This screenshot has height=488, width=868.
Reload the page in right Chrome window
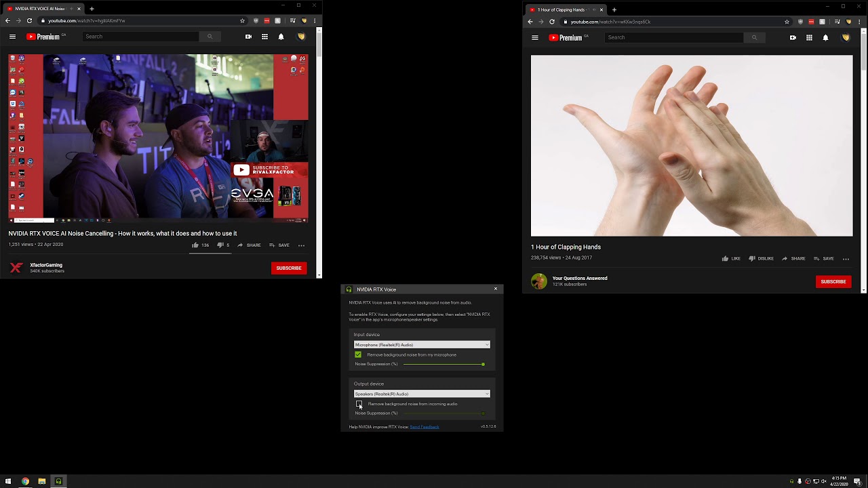(552, 22)
